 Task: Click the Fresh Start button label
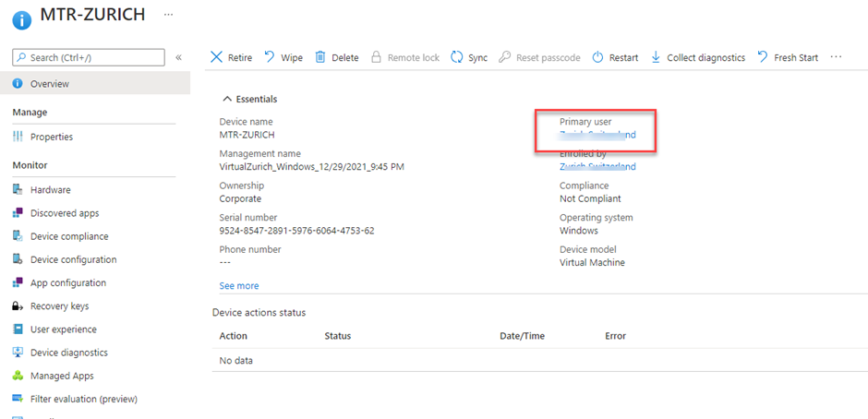point(796,57)
